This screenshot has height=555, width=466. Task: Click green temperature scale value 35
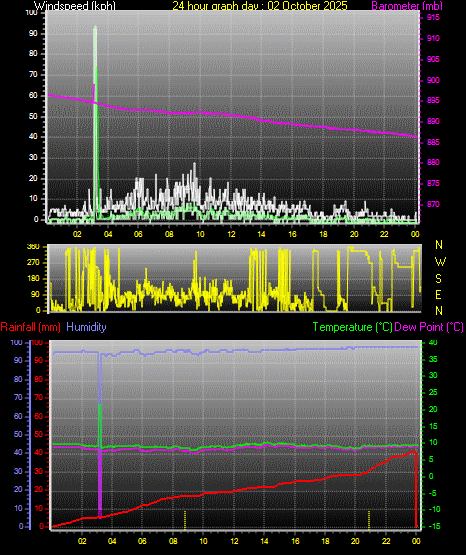433,359
